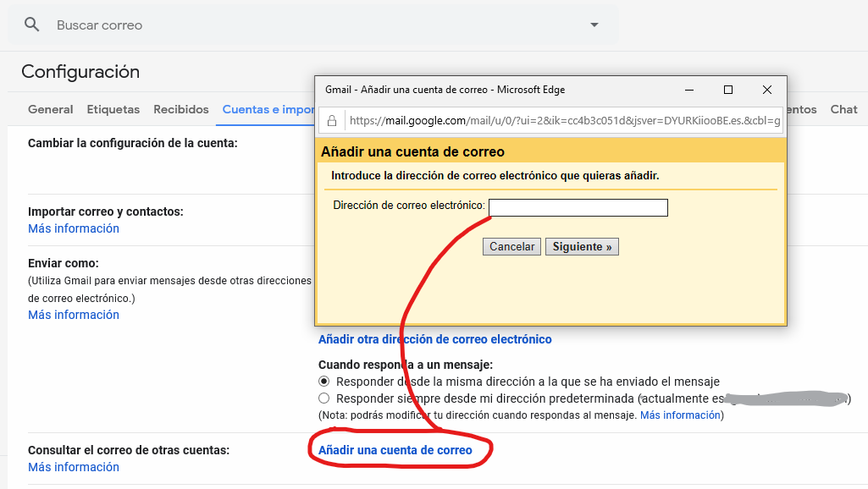Click Añadir otra dirección de correo electrónico
The width and height of the screenshot is (868, 489).
tap(435, 339)
